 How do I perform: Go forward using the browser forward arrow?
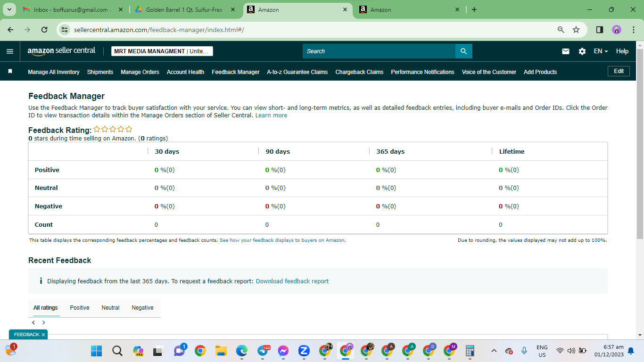[x=27, y=30]
